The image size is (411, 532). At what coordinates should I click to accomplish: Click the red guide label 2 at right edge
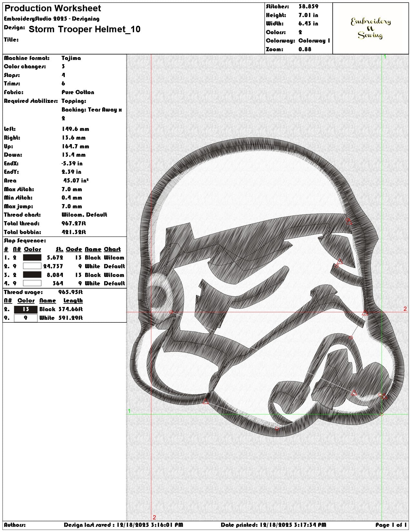coord(405,309)
